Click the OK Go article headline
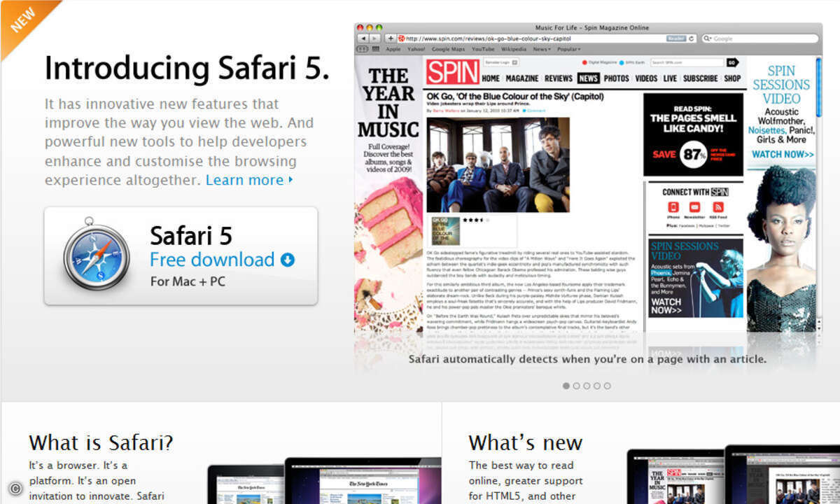Viewport: 840px width, 504px height. [x=514, y=96]
